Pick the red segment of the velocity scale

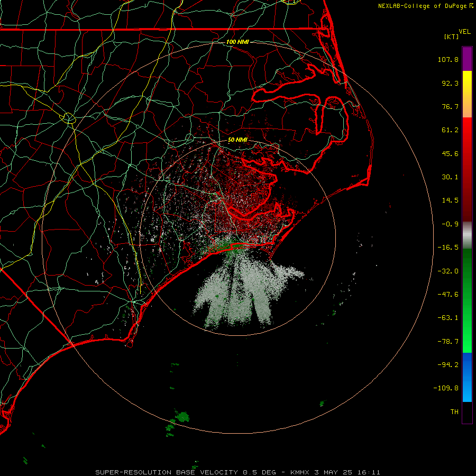467,169
